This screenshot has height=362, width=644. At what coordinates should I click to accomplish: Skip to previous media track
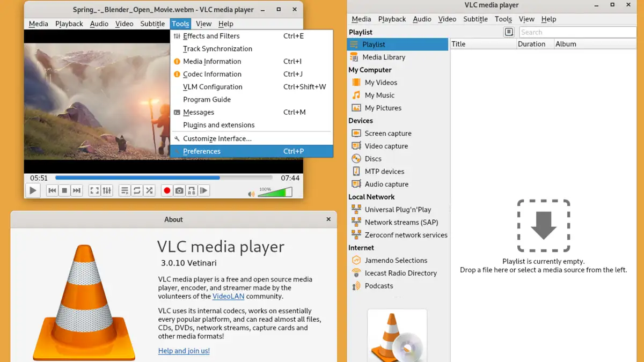[52, 190]
